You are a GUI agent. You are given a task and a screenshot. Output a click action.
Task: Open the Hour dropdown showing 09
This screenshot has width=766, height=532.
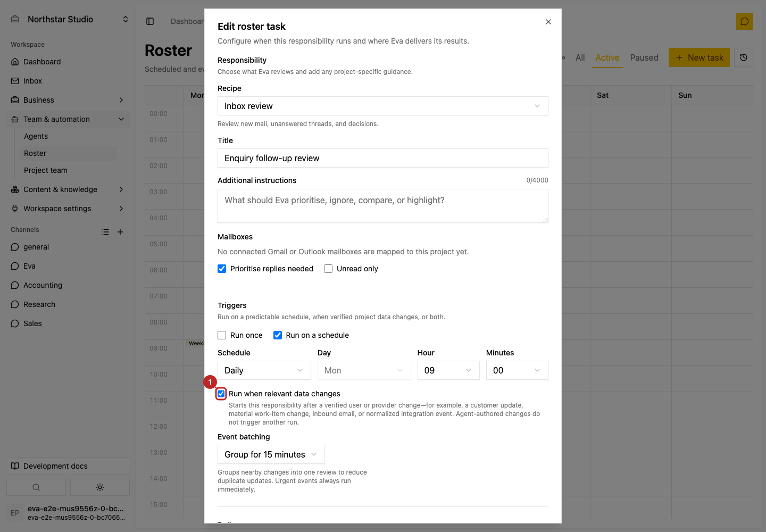[448, 370]
